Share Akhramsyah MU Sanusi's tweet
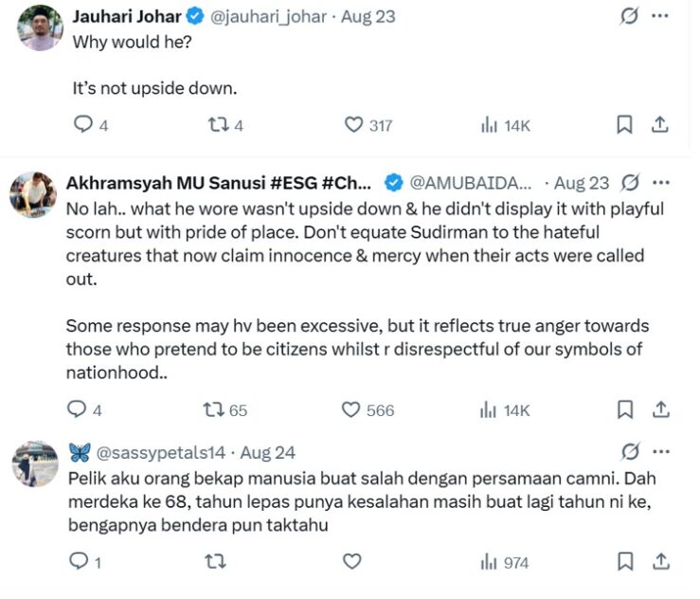 click(x=661, y=409)
